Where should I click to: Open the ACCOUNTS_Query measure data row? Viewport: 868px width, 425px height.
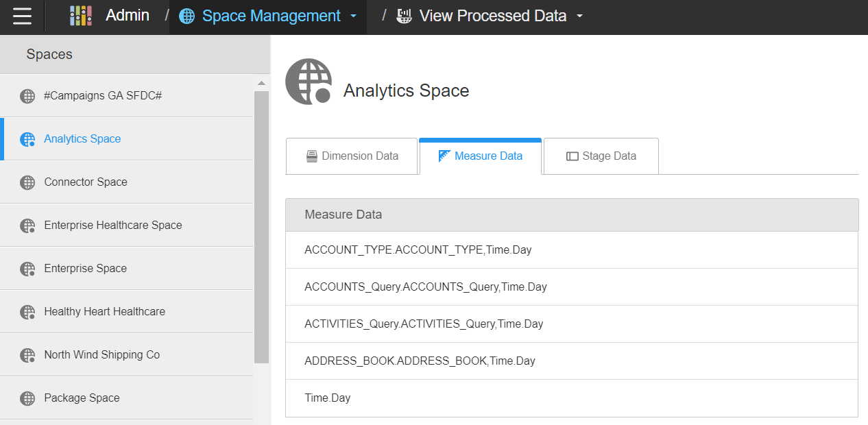(426, 287)
